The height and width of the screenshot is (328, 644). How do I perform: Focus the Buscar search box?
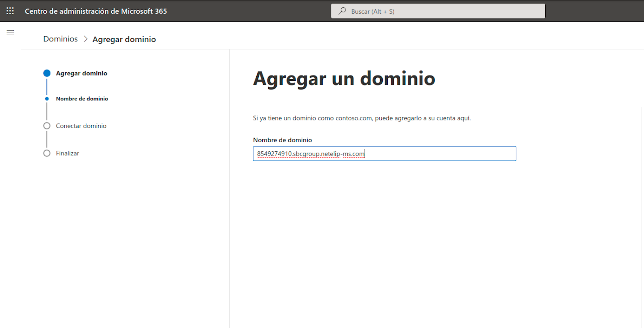(438, 11)
